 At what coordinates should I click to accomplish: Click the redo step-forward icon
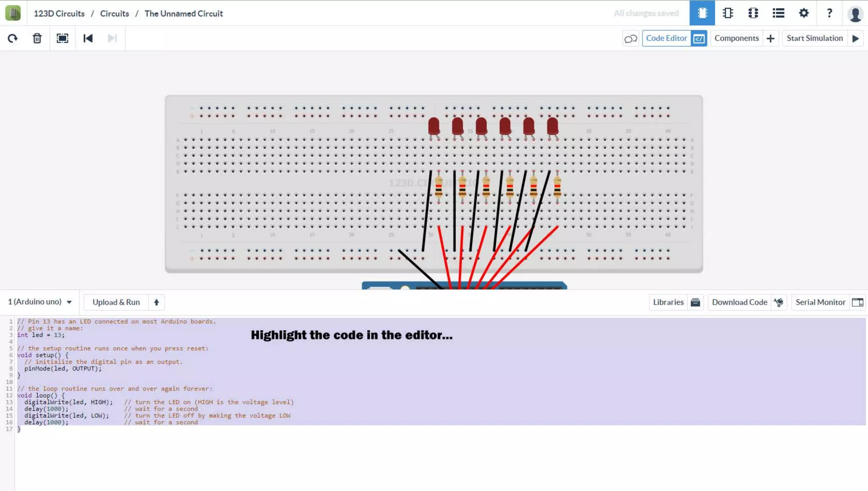(112, 39)
